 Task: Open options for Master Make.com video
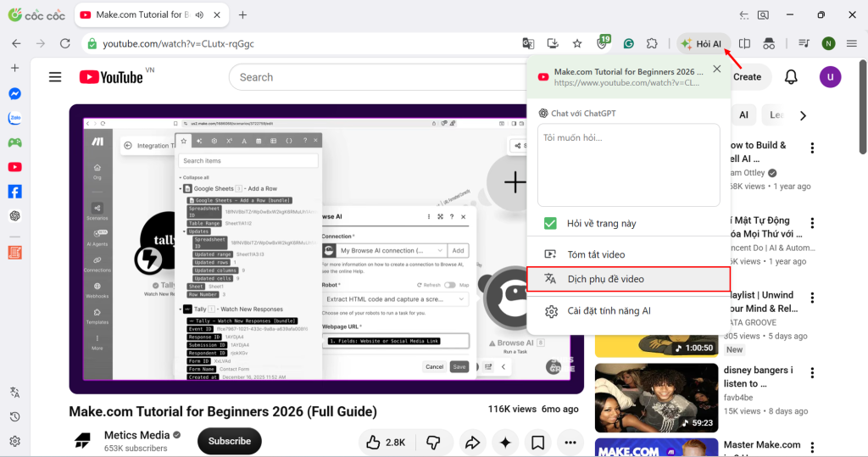tap(812, 447)
